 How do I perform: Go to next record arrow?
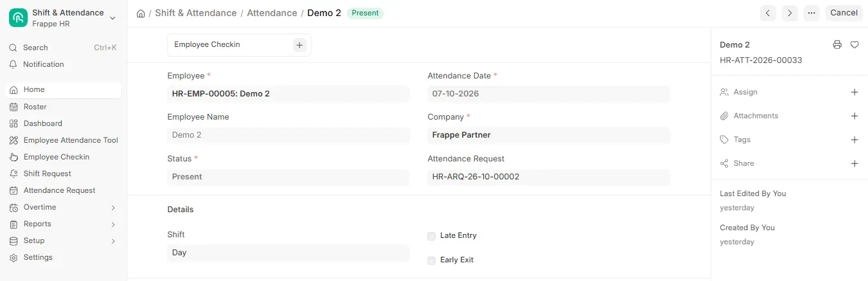click(x=790, y=13)
